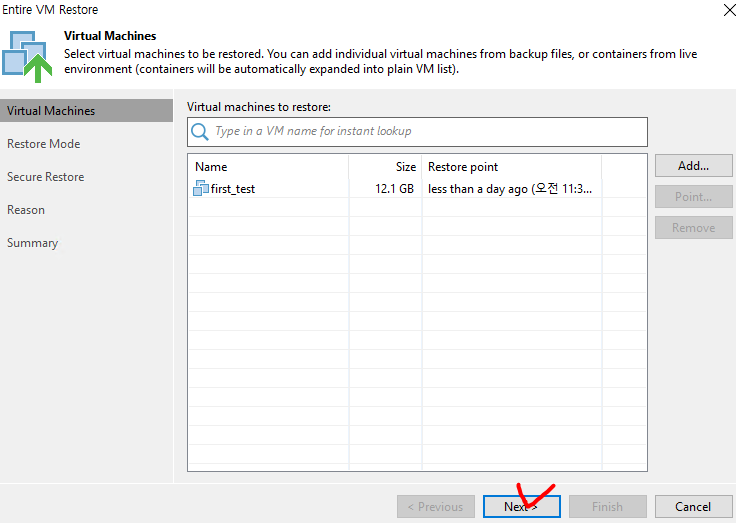Click the Add... button
The image size is (736, 523).
pos(693,166)
